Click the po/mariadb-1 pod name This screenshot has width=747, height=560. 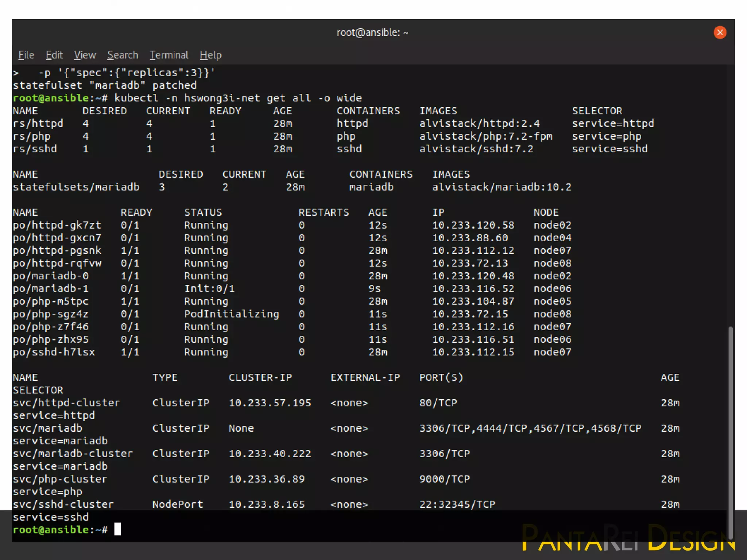(x=51, y=289)
